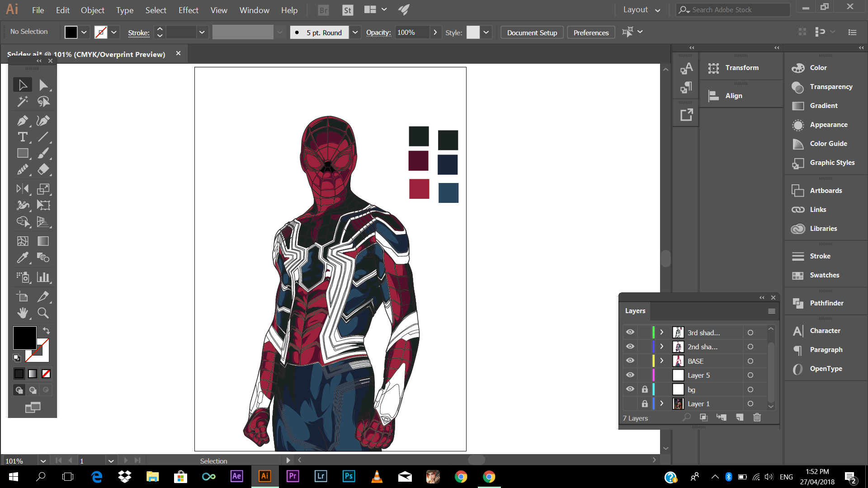
Task: Pick the Shape Builder tool
Action: pyautogui.click(x=23, y=221)
